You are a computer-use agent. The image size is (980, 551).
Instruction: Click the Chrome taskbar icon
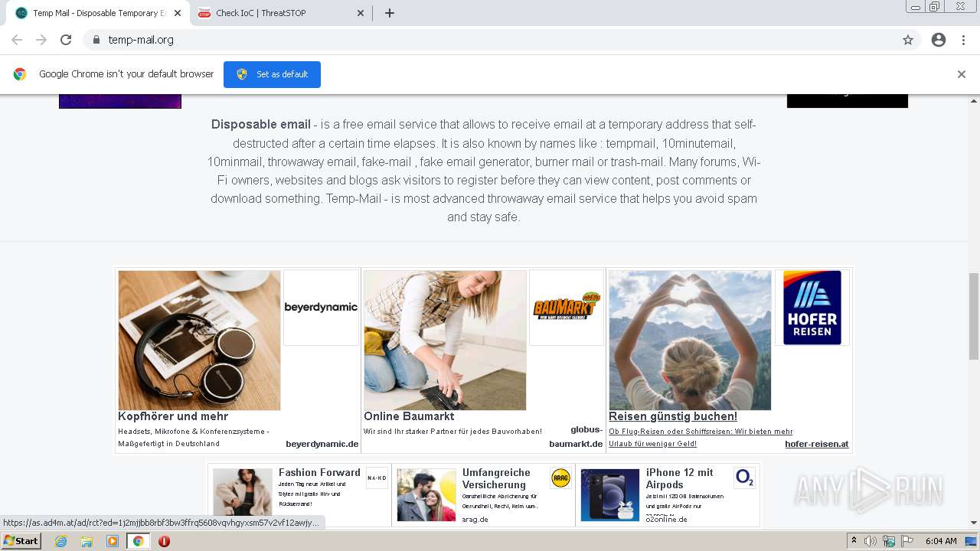[138, 541]
